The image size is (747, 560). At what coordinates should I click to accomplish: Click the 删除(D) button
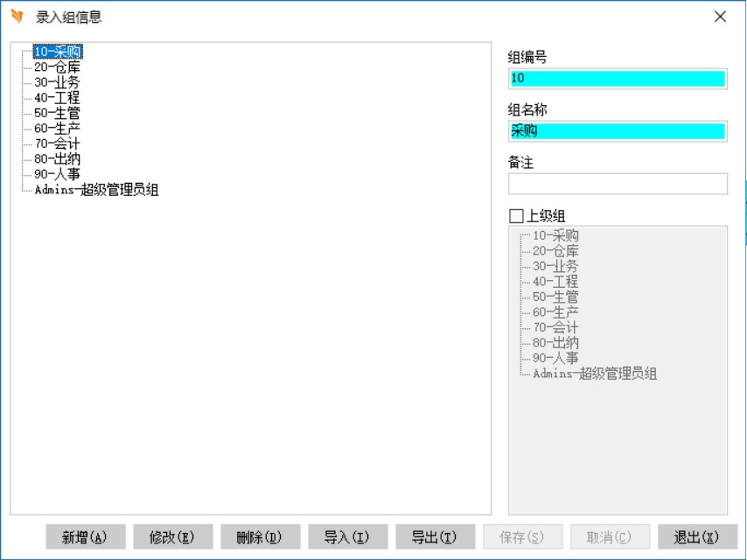(260, 537)
